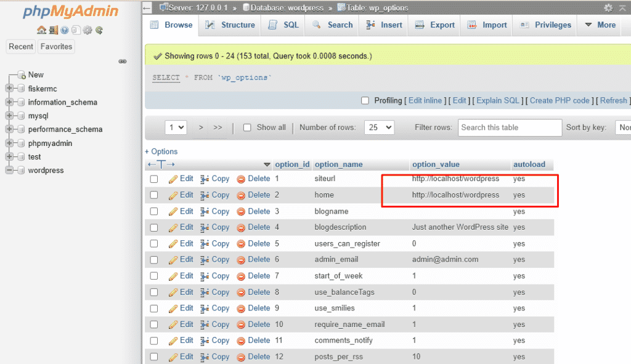The image size is (631, 364).
Task: Check the home row checkbox
Action: 153,195
